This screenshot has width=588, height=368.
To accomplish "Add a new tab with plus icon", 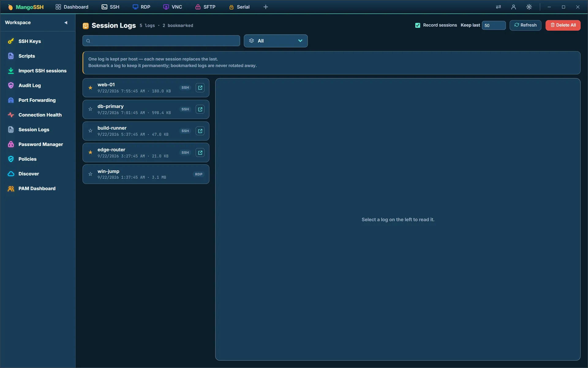I will [266, 7].
